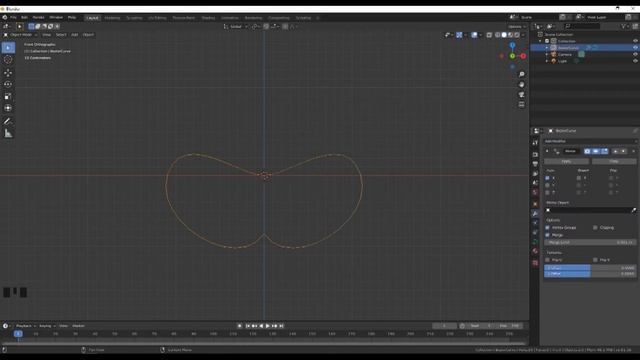
Task: Open the Modifier properties wrench tab
Action: point(535,213)
